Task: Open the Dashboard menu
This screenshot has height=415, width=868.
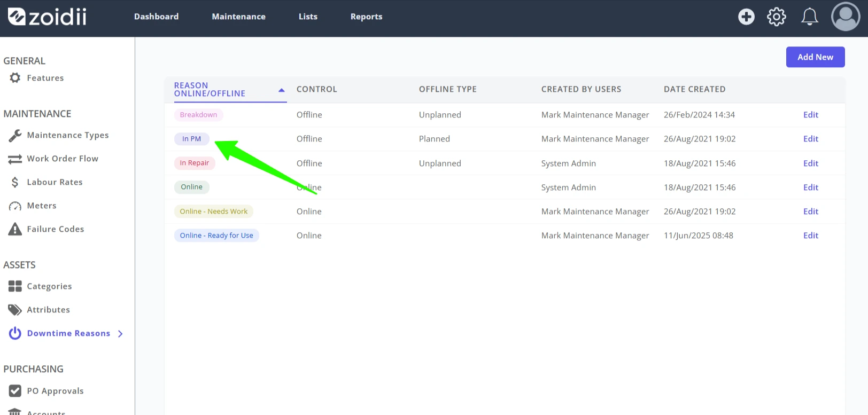Action: pos(157,17)
